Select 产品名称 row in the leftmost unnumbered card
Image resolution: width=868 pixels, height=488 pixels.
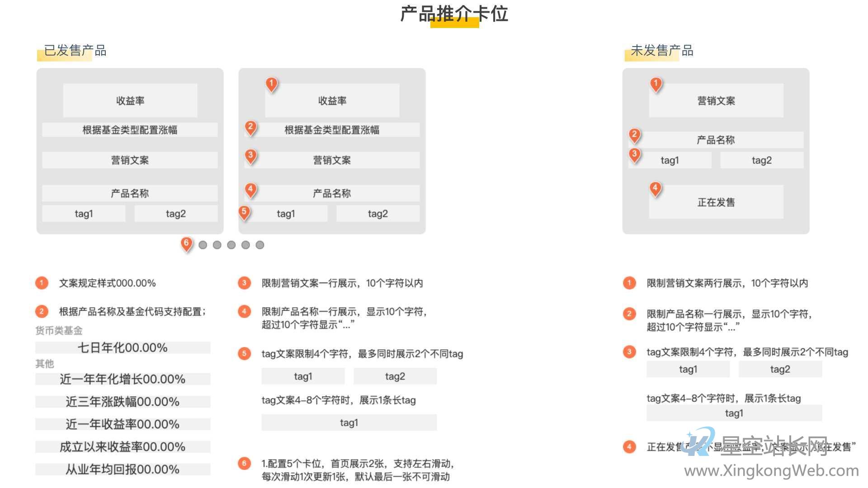click(130, 193)
